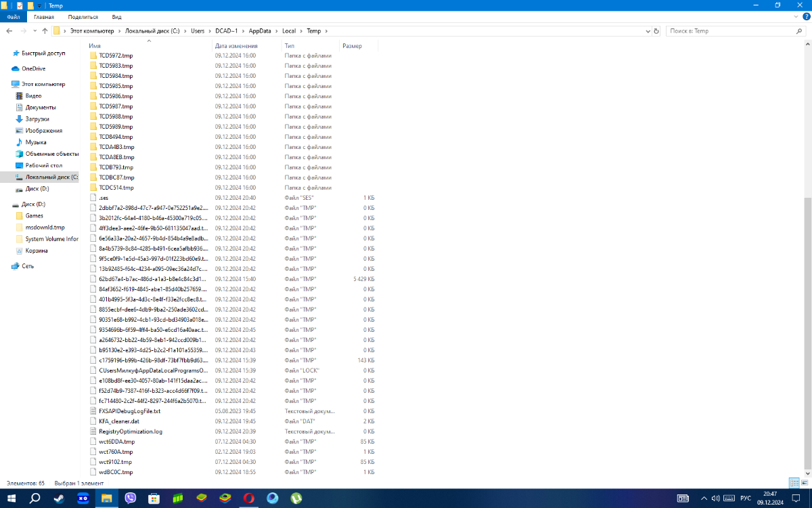Screen dimensions: 812x508
Task: Open msdownld.tmp folder in sidebar
Action: tap(45, 228)
